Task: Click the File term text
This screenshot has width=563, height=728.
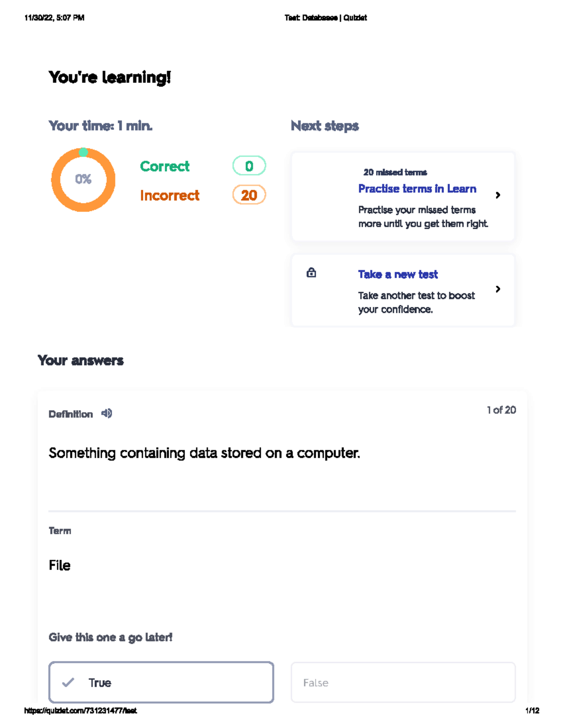Action: point(60,565)
